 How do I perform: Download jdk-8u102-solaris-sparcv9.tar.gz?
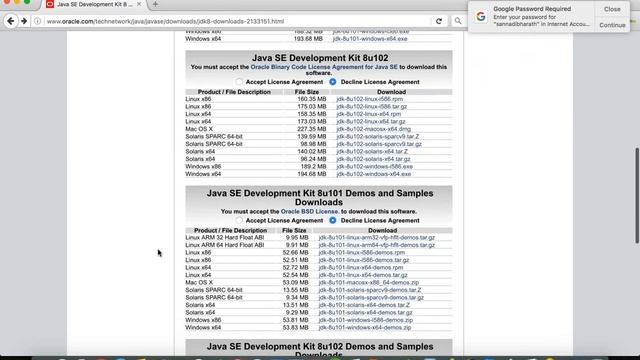point(379,144)
